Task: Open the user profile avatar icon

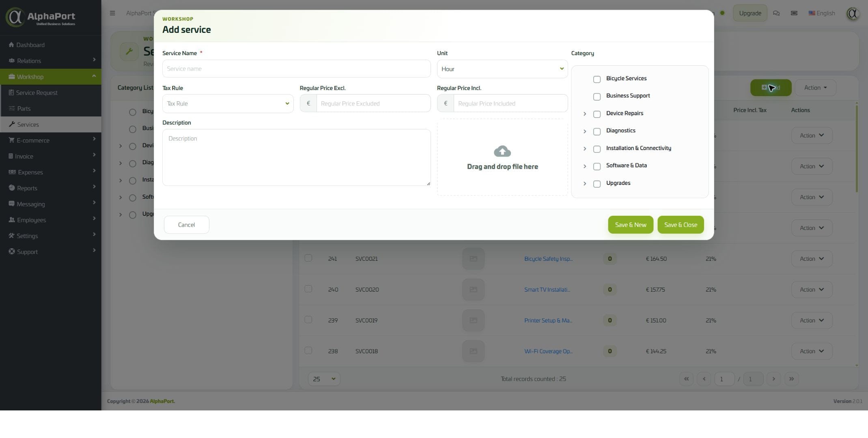Action: point(853,13)
